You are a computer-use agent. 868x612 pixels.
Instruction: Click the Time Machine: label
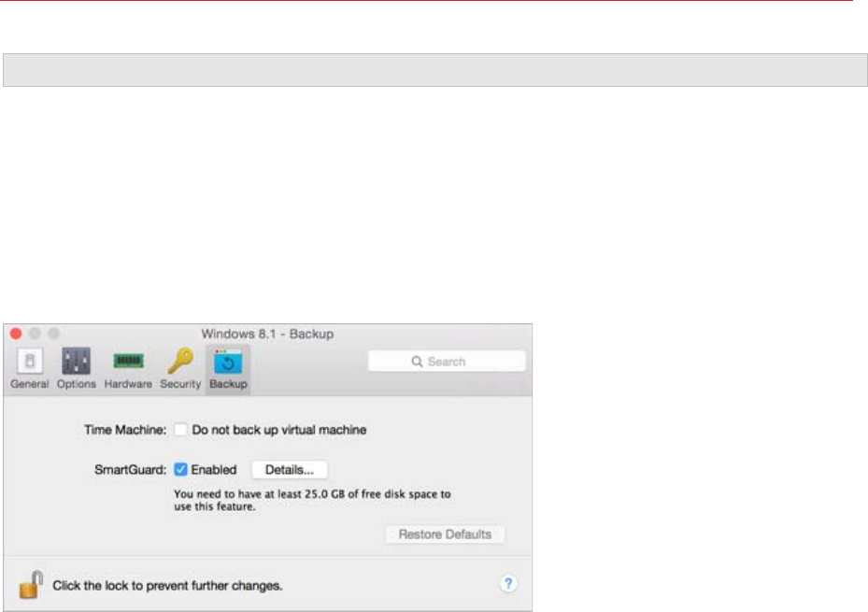(x=125, y=430)
